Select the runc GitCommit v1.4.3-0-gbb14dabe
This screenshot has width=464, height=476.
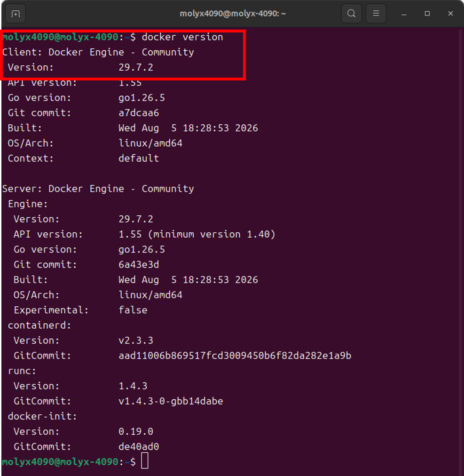(171, 401)
